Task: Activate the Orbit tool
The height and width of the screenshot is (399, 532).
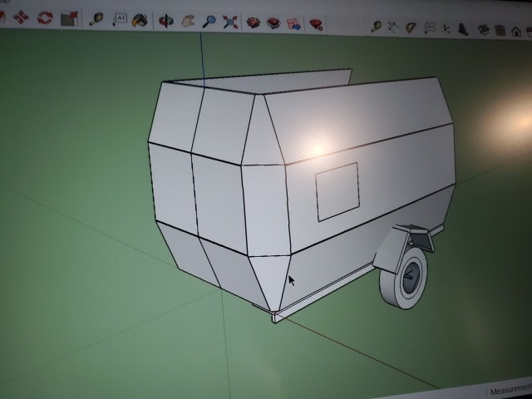Action: pyautogui.click(x=166, y=21)
